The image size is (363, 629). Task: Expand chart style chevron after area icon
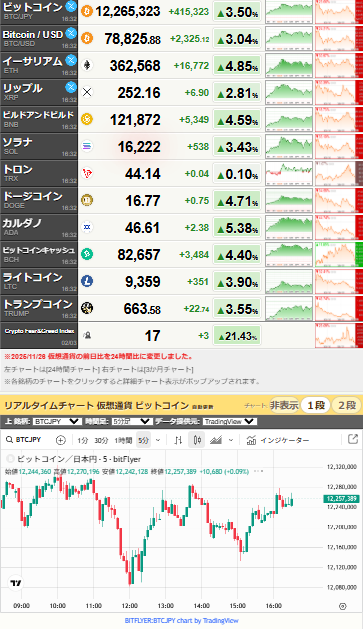point(231,440)
